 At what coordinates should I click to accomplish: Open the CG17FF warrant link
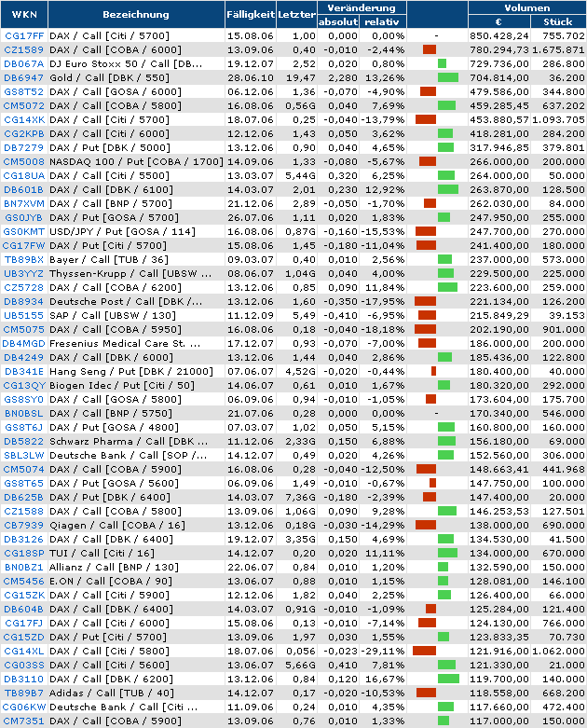(x=24, y=35)
